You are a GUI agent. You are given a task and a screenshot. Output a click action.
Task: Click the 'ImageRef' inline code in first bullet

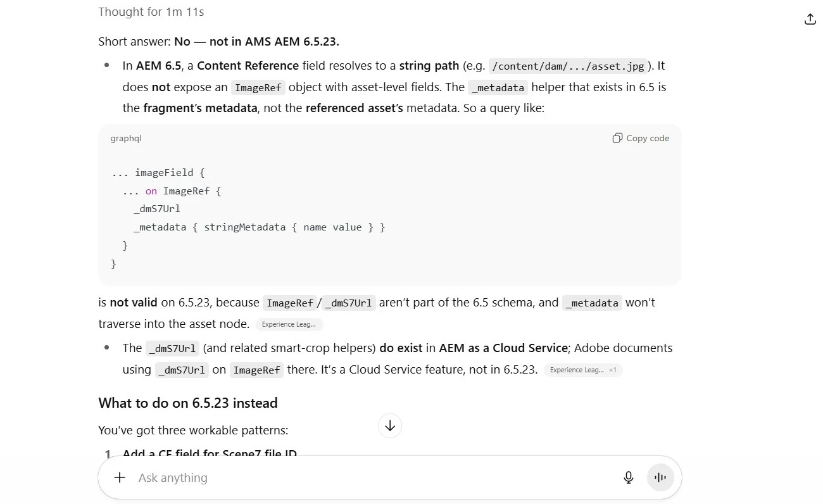[x=258, y=88]
